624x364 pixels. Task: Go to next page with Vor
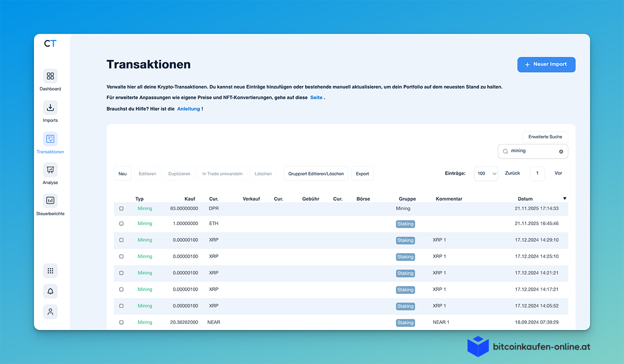[558, 173]
